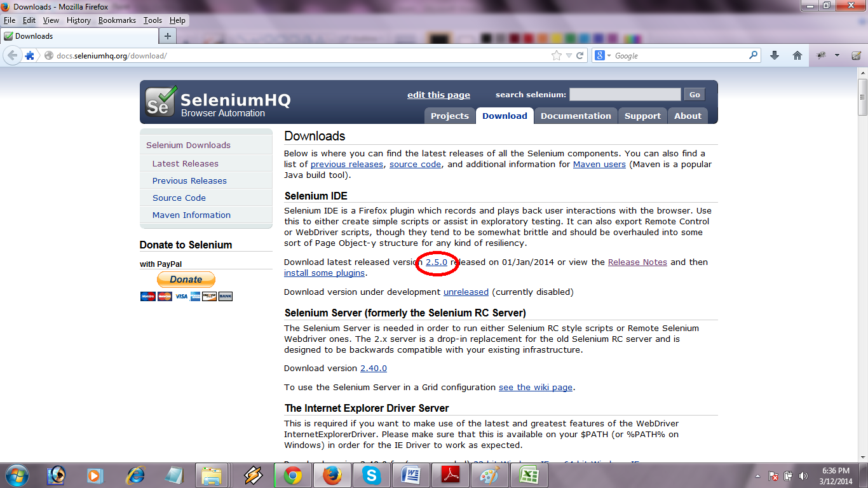
Task: Click the SeleniumHQ logo
Action: pyautogui.click(x=217, y=102)
